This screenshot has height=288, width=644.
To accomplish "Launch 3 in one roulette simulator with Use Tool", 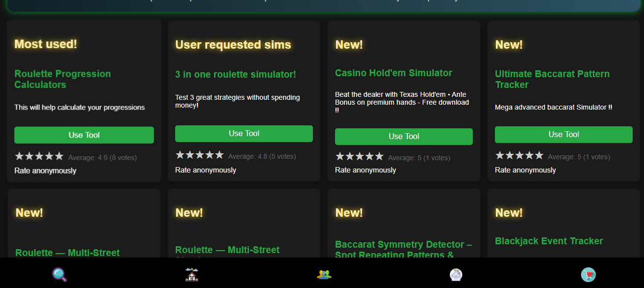I will (x=244, y=134).
